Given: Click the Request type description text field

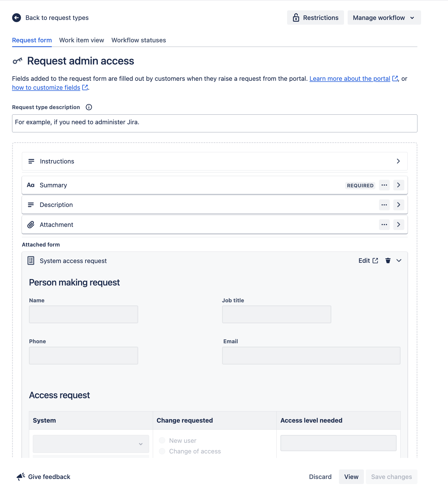Looking at the screenshot, I should click(214, 123).
